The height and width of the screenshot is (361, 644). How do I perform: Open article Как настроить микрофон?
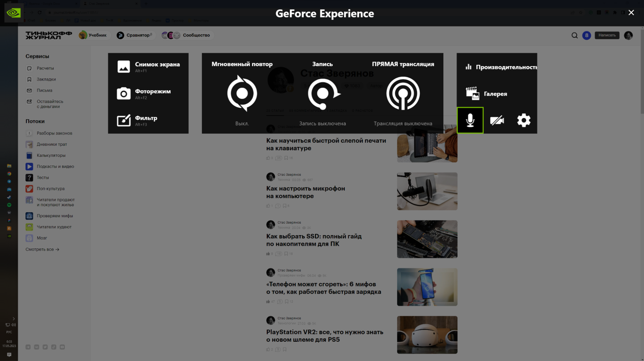click(x=305, y=192)
